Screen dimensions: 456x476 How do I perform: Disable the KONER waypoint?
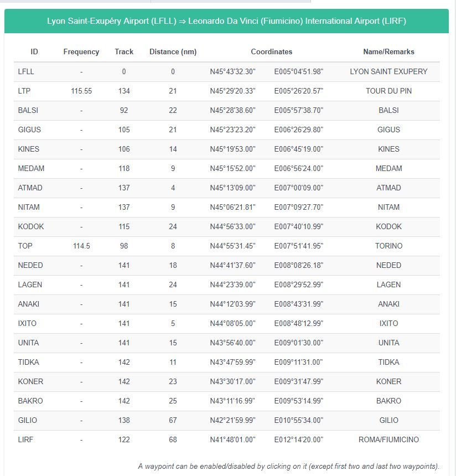227,382
